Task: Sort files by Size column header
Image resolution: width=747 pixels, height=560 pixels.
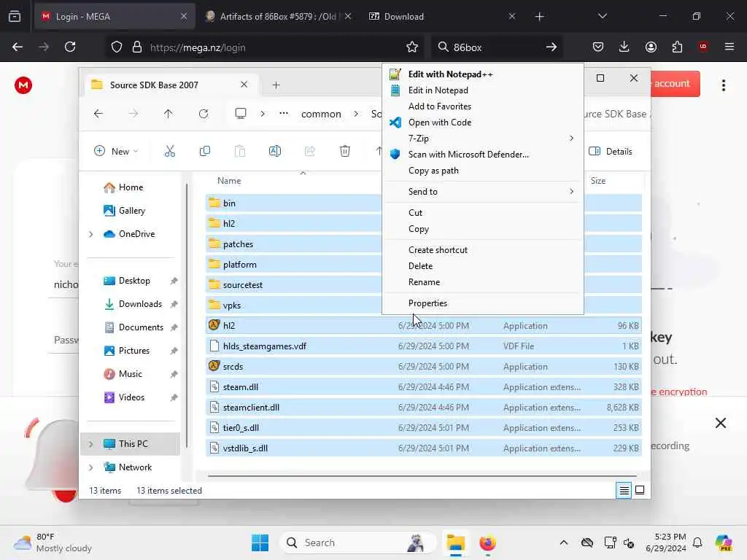Action: (x=598, y=181)
